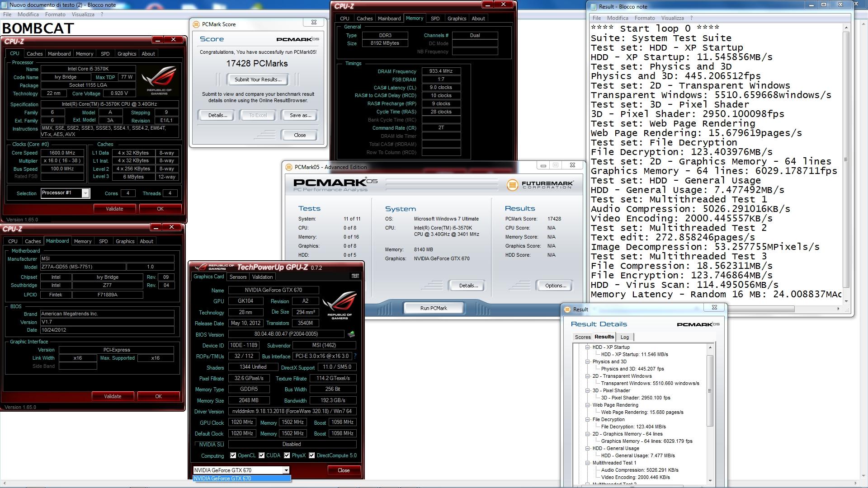Maximize the Result Blocco note window
The height and width of the screenshot is (488, 868).
(x=824, y=5)
